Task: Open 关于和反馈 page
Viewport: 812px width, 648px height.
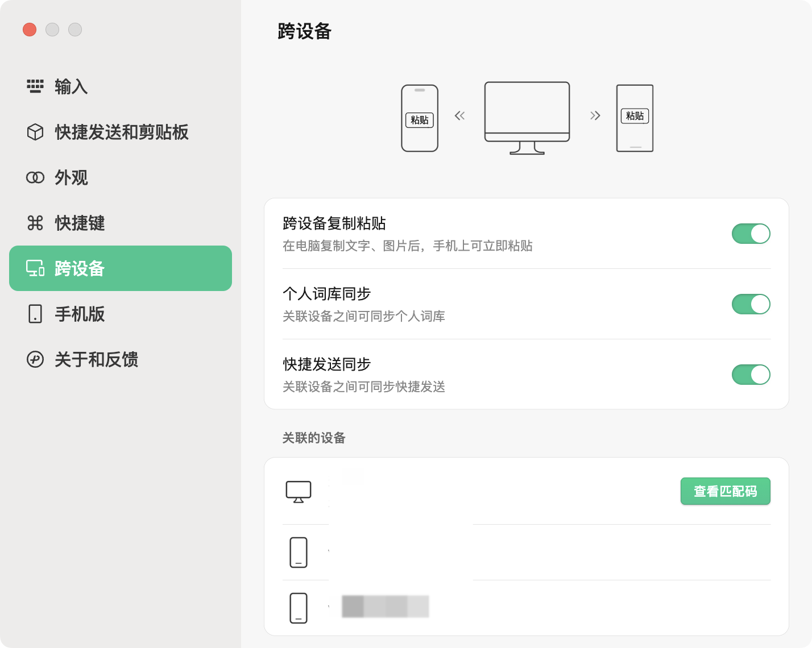Action: coord(121,359)
